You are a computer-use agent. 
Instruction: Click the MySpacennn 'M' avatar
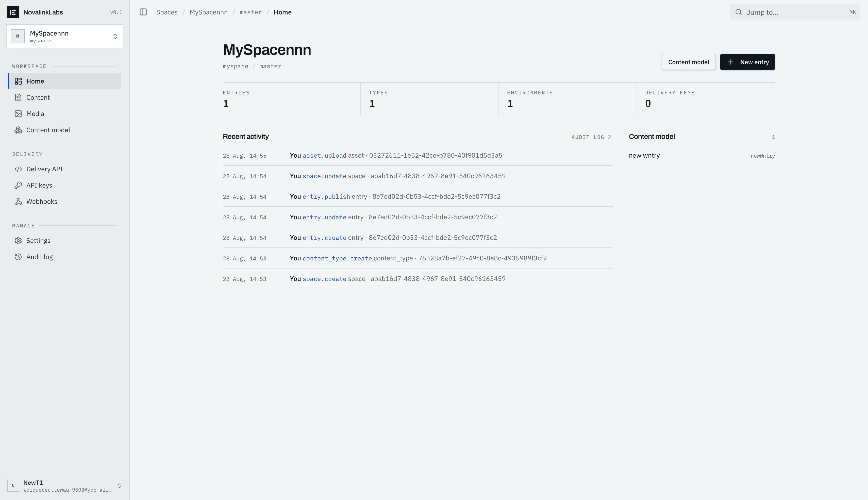point(18,36)
